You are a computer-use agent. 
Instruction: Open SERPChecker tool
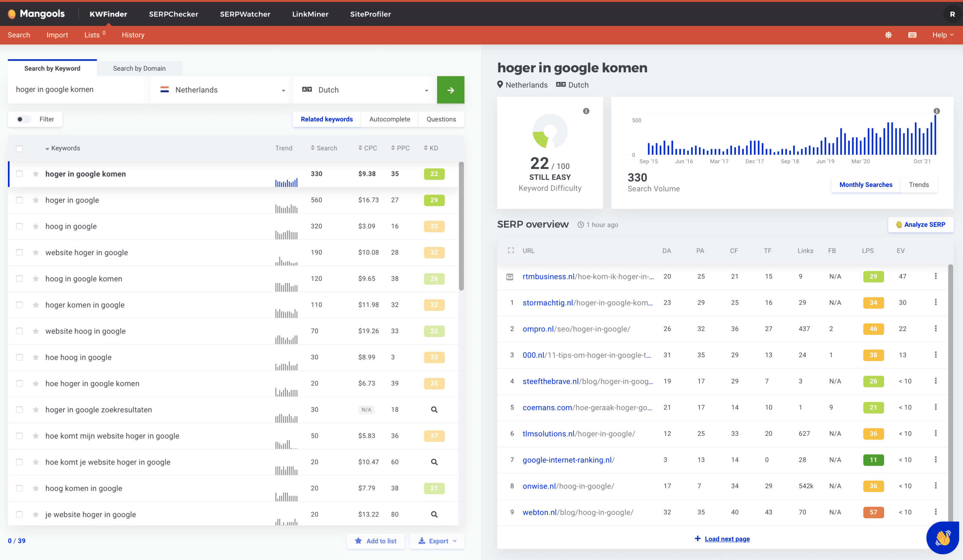[173, 14]
